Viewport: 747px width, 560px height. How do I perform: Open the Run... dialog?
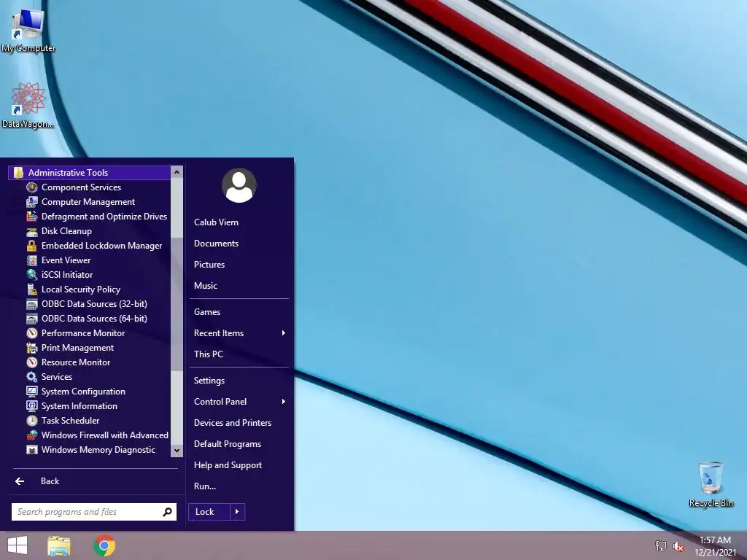tap(205, 486)
